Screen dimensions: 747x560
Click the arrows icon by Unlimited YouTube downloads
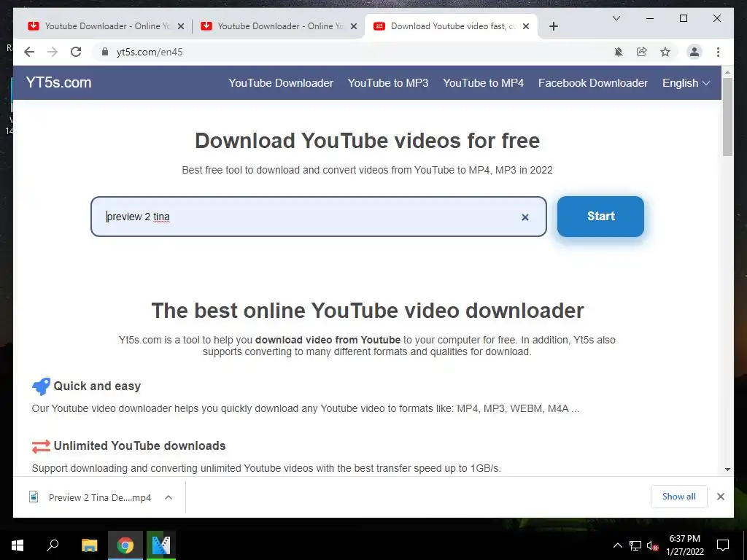41,446
